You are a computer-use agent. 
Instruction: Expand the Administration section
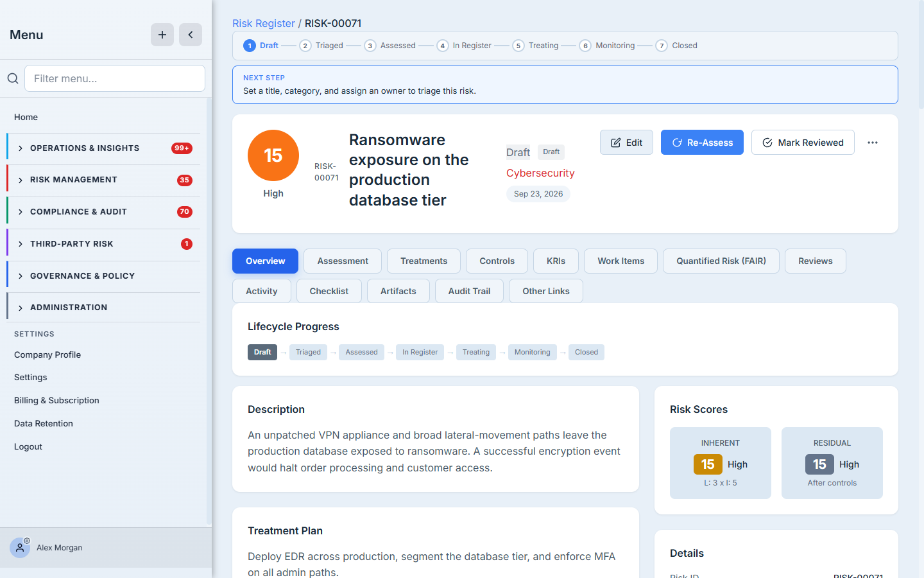tap(104, 308)
